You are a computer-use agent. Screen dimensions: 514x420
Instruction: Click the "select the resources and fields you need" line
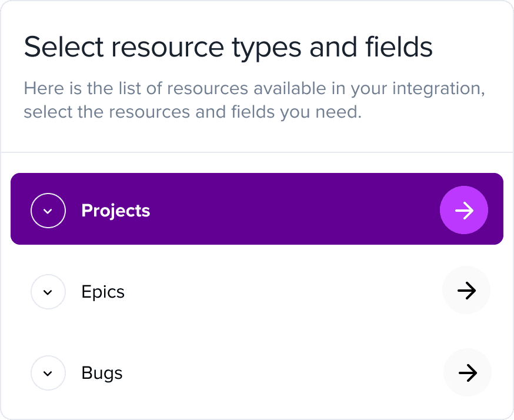[x=192, y=111]
